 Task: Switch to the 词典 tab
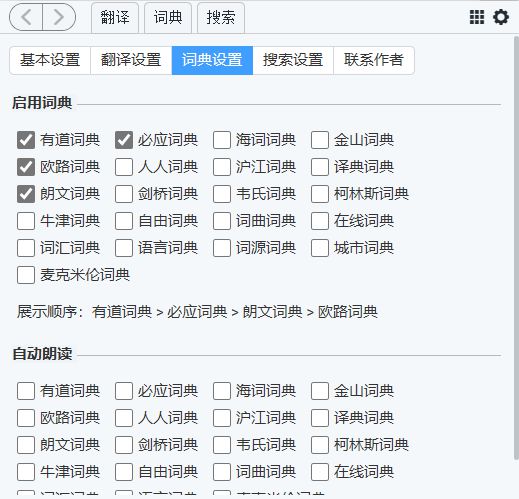pos(168,18)
